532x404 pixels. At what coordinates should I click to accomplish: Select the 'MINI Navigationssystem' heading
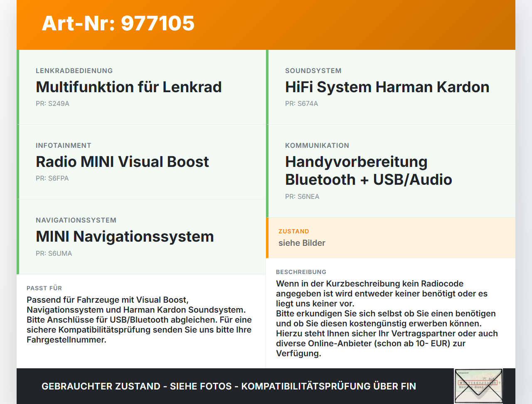[x=125, y=237]
